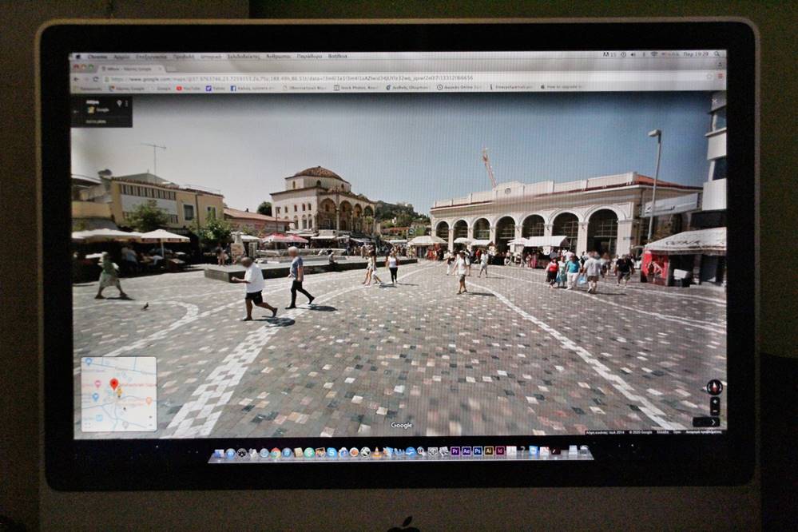Click the Street View zoom in button

714,402
